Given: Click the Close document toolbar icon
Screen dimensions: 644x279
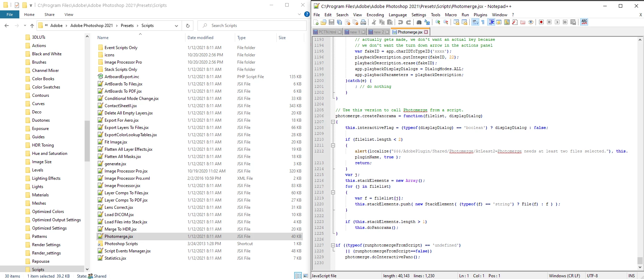Looking at the screenshot, I should click(x=347, y=22).
